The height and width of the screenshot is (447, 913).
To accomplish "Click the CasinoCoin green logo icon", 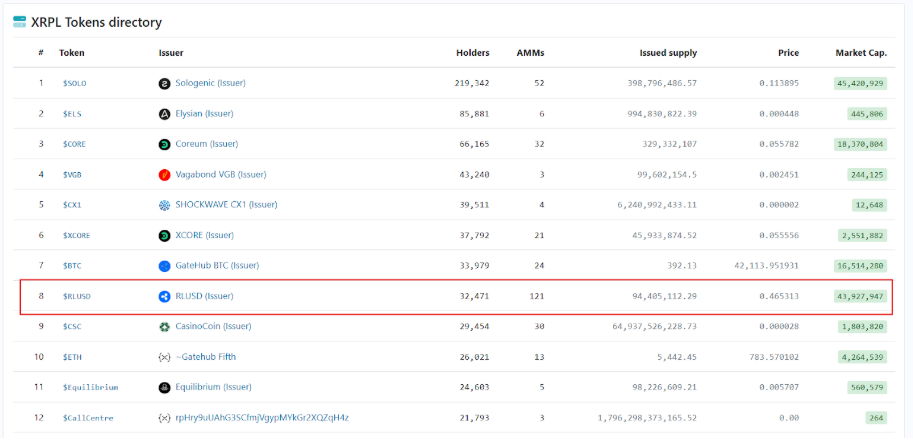I will coord(164,327).
